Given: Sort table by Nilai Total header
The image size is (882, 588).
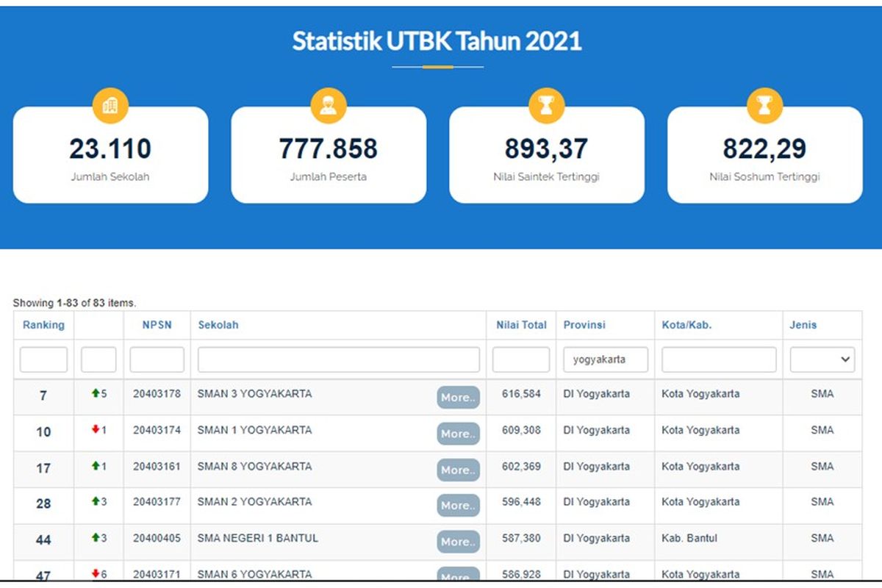Looking at the screenshot, I should [x=521, y=325].
